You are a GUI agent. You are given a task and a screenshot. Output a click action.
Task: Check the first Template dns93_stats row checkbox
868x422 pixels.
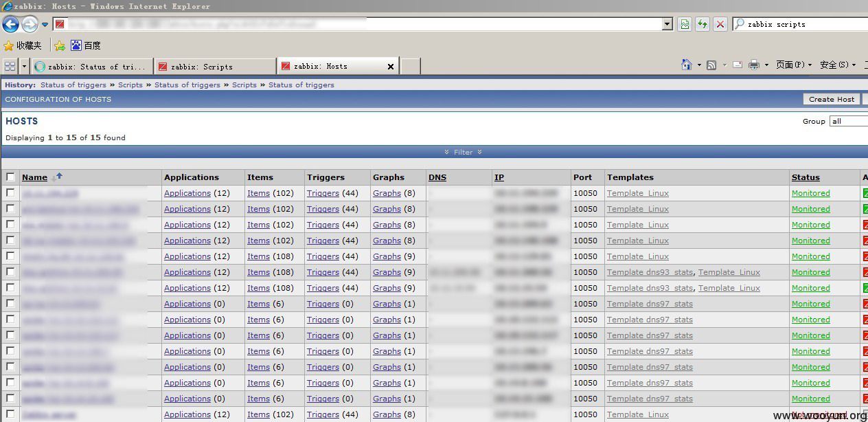pos(10,271)
